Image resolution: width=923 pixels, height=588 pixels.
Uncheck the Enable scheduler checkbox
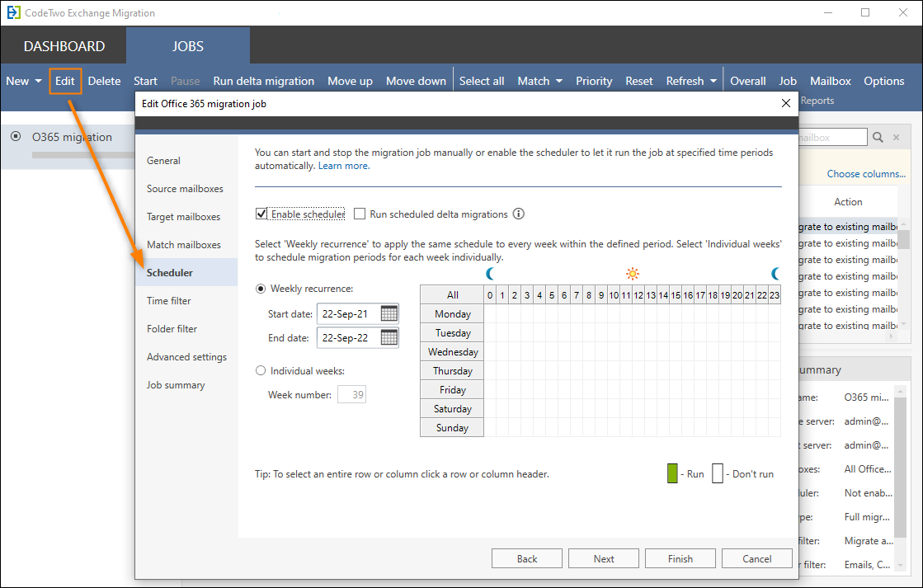point(261,214)
